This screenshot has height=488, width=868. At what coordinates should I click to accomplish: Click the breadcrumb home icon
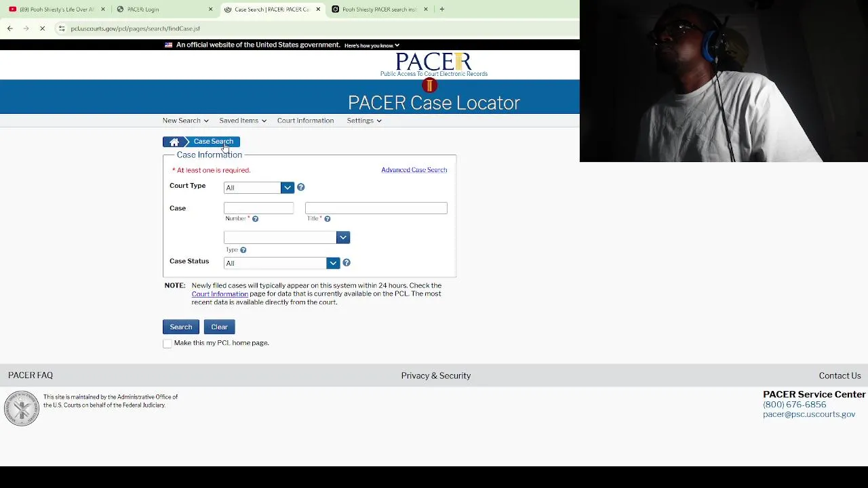174,142
